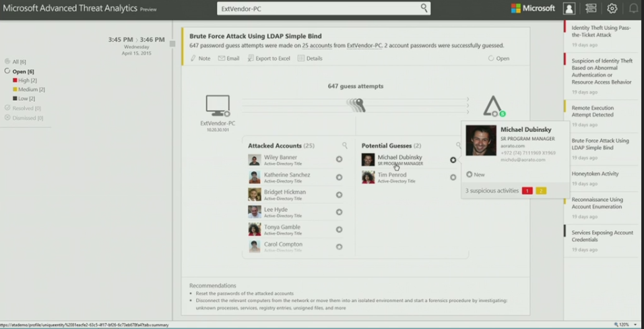Filter alerts by Medium severity

[x=29, y=90]
